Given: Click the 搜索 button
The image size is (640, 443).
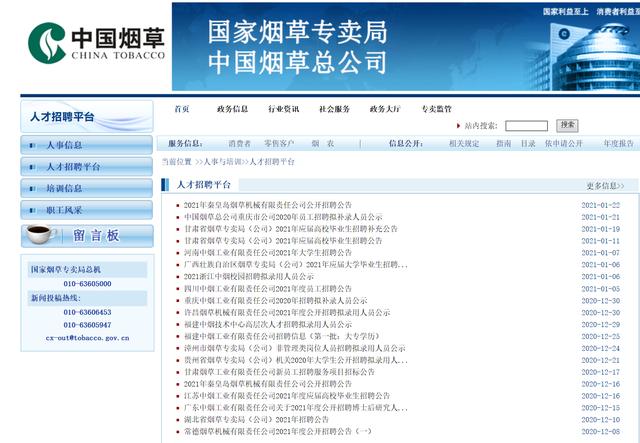Looking at the screenshot, I should pos(567,125).
